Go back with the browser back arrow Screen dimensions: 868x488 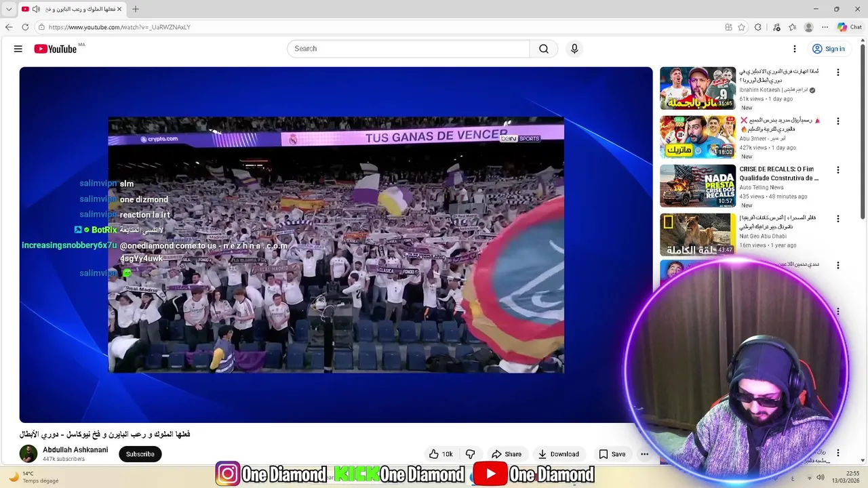click(x=9, y=27)
